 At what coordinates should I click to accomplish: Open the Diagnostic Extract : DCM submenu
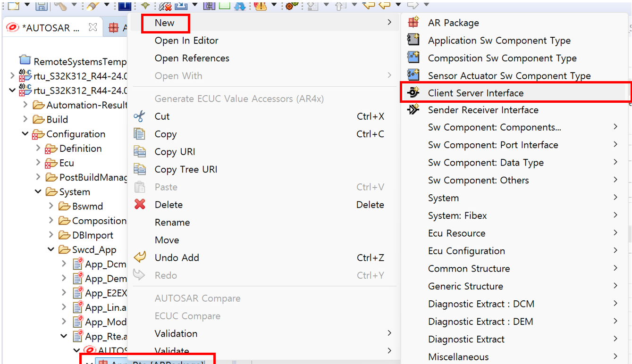481,304
